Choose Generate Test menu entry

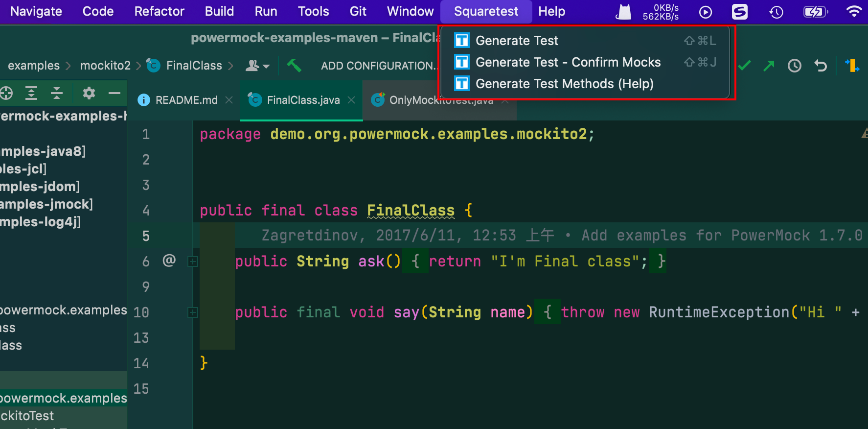[585, 41]
